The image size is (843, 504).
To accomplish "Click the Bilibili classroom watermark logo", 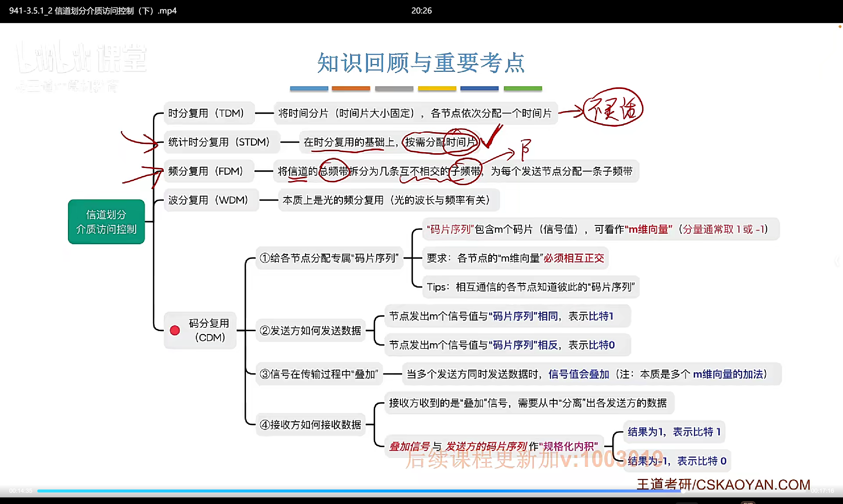I will pos(81,58).
